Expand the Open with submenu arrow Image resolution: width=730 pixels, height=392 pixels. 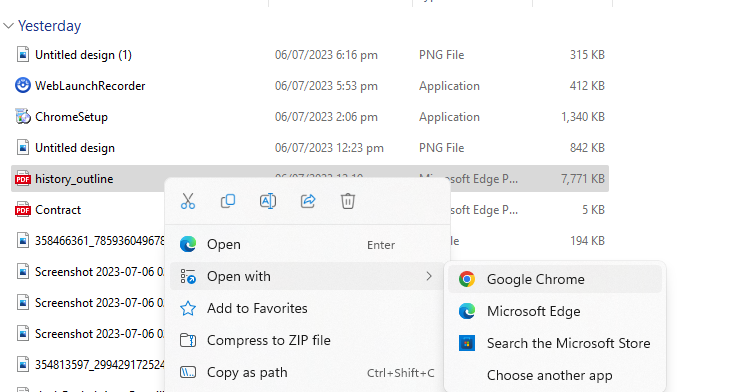point(429,276)
